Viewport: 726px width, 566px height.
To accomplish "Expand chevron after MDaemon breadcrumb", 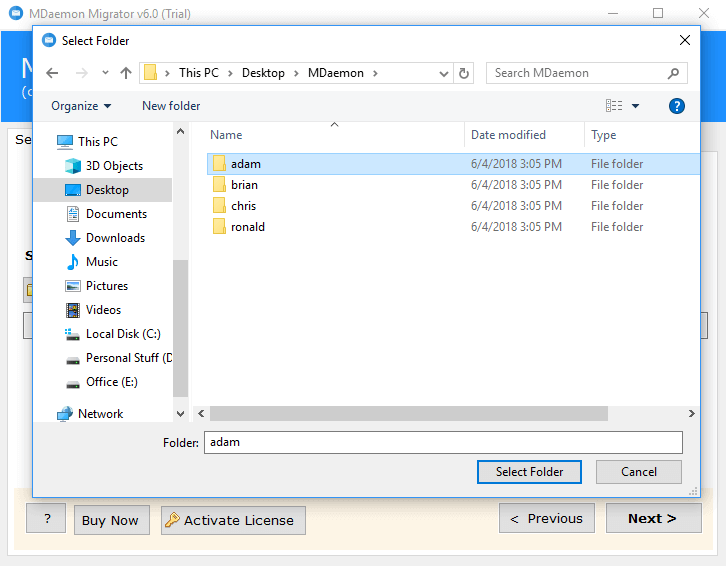I will click(376, 73).
